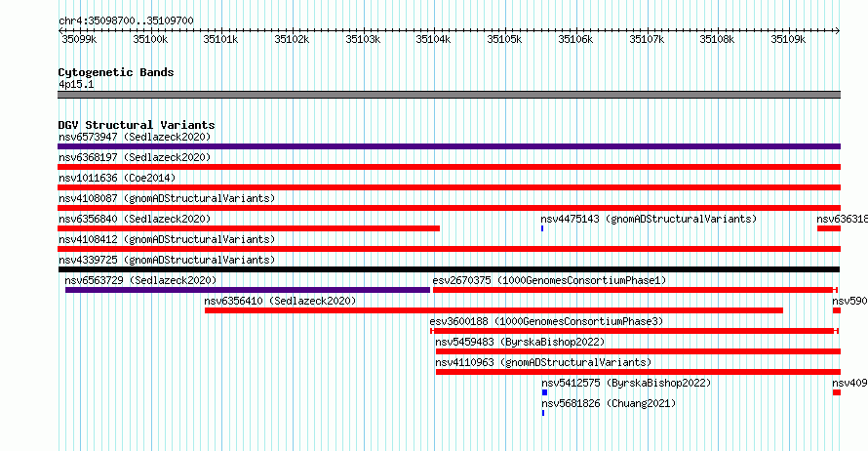Click ruler position 35105k
The image size is (868, 451).
click(504, 39)
